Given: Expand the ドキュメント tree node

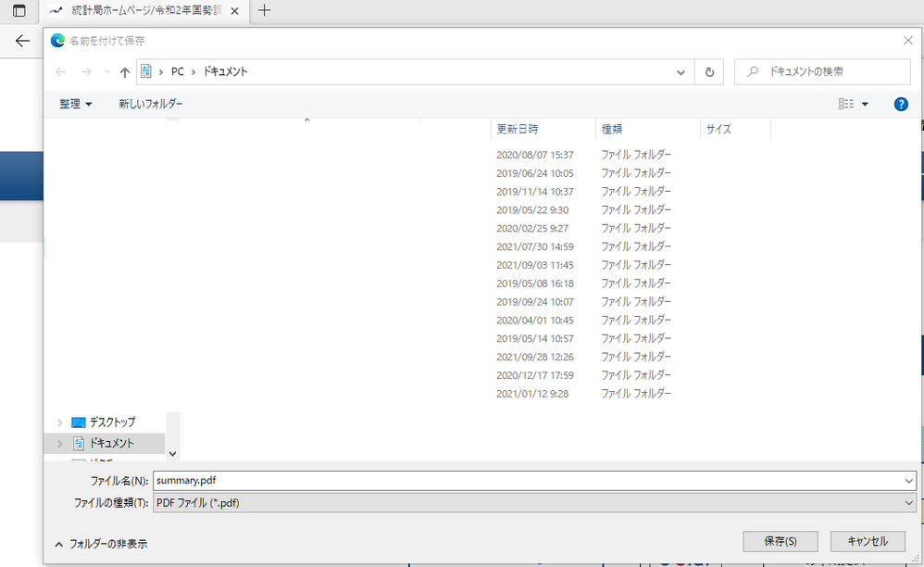Looking at the screenshot, I should tap(59, 444).
